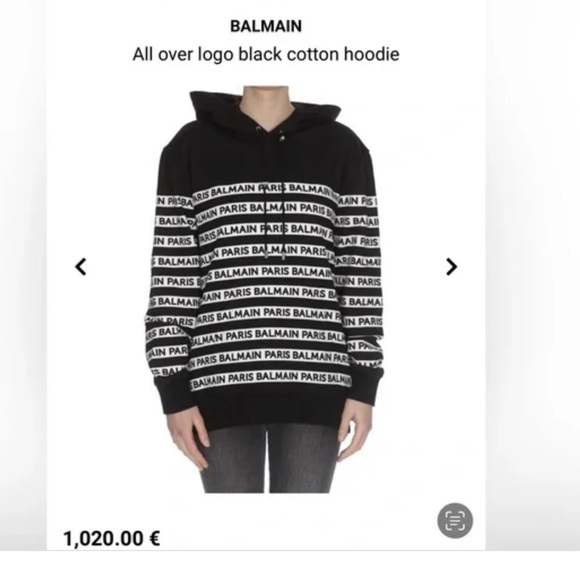The width and height of the screenshot is (580, 580).
Task: Tap the round grey text-scan icon
Action: pos(455,520)
